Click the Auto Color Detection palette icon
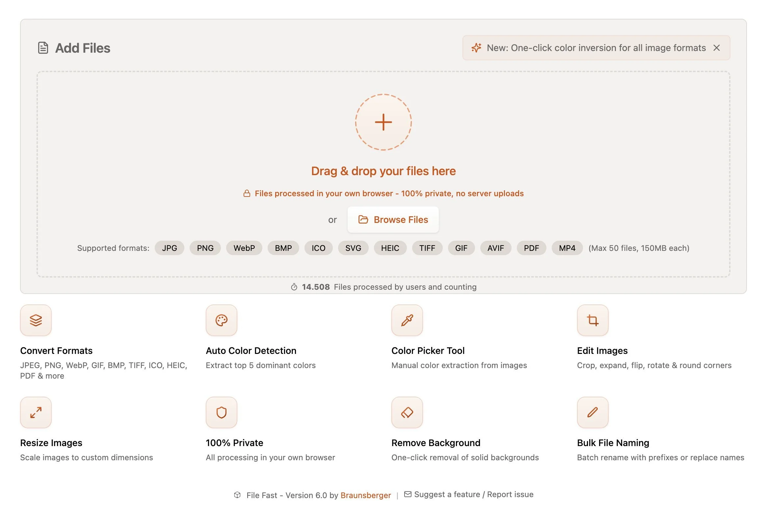765x532 pixels. coord(221,320)
